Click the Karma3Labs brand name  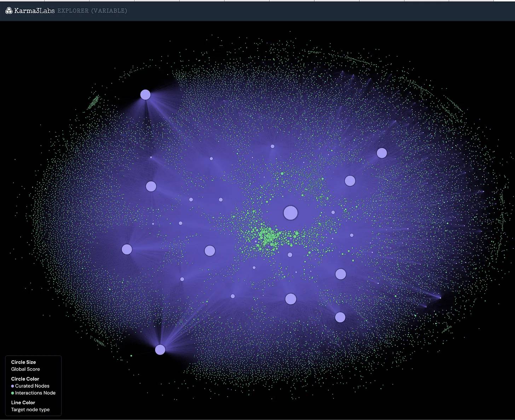point(34,11)
